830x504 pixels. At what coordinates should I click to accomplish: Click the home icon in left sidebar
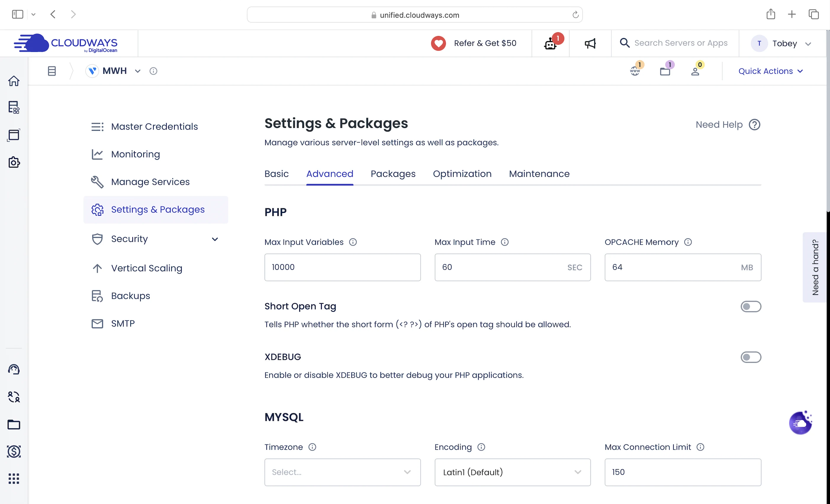coord(14,81)
